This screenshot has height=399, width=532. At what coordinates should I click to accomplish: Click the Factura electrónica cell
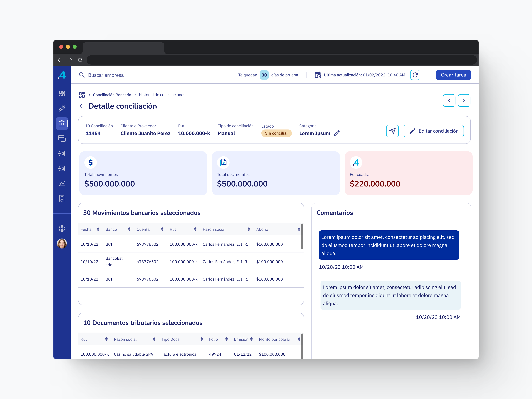coord(179,354)
